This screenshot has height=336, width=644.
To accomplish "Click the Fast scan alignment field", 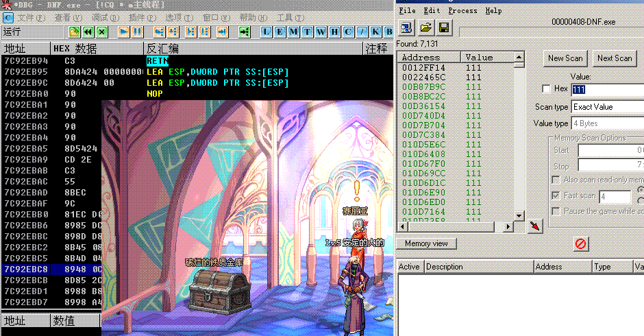I will coord(615,197).
